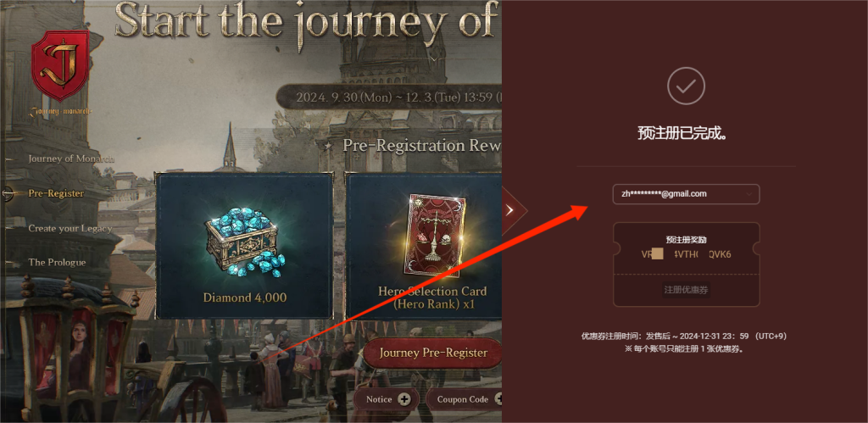Open the zh*********@gmail.com account dropdown
Viewport: 868px width, 423px height.
(686, 194)
